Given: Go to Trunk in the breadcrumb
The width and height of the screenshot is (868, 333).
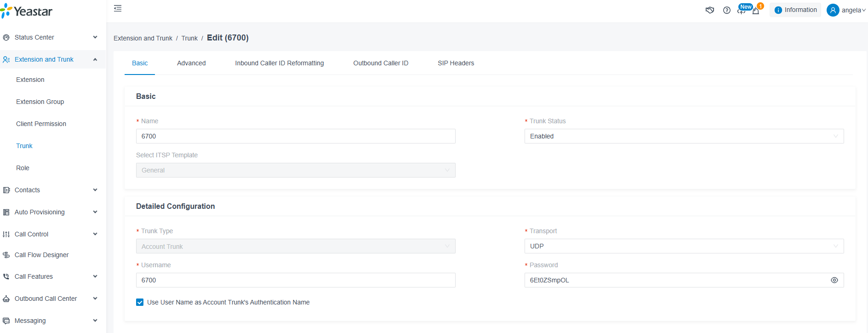Looking at the screenshot, I should [189, 38].
